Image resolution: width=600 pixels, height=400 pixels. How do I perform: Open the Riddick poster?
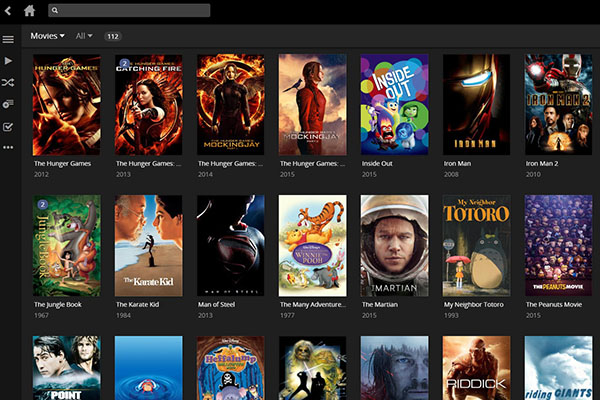(476, 368)
